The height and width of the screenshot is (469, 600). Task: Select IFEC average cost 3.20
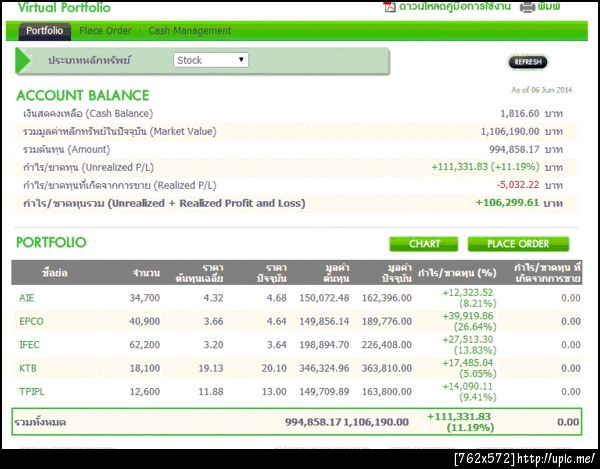pos(213,345)
